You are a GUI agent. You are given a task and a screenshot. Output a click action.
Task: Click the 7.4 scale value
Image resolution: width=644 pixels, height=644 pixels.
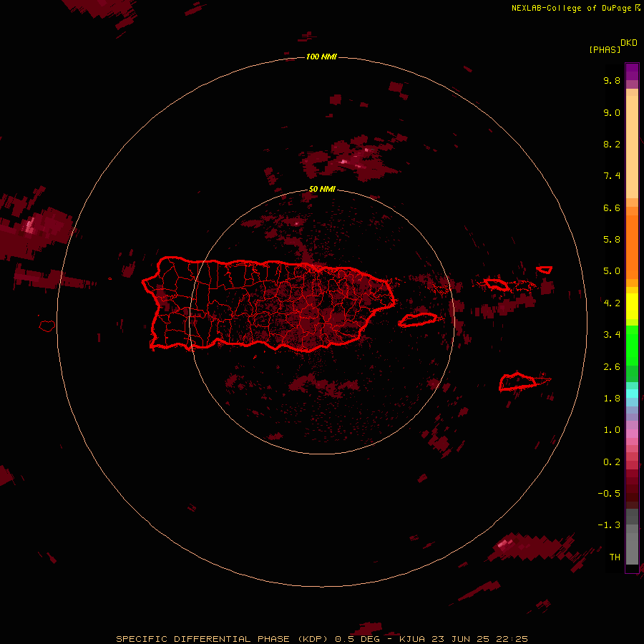tap(612, 176)
